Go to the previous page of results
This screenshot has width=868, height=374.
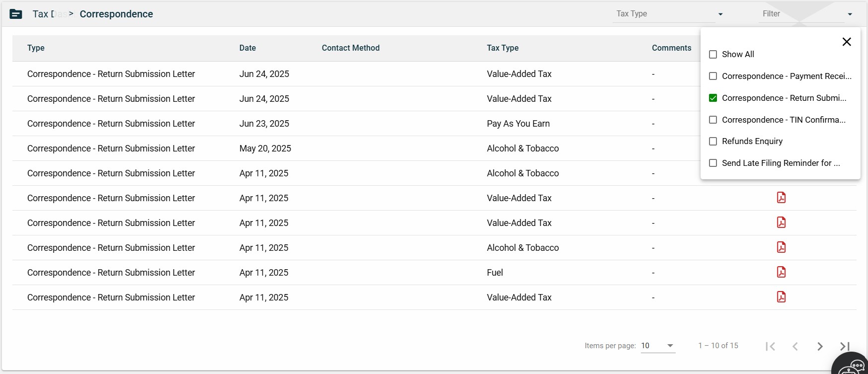pyautogui.click(x=795, y=346)
